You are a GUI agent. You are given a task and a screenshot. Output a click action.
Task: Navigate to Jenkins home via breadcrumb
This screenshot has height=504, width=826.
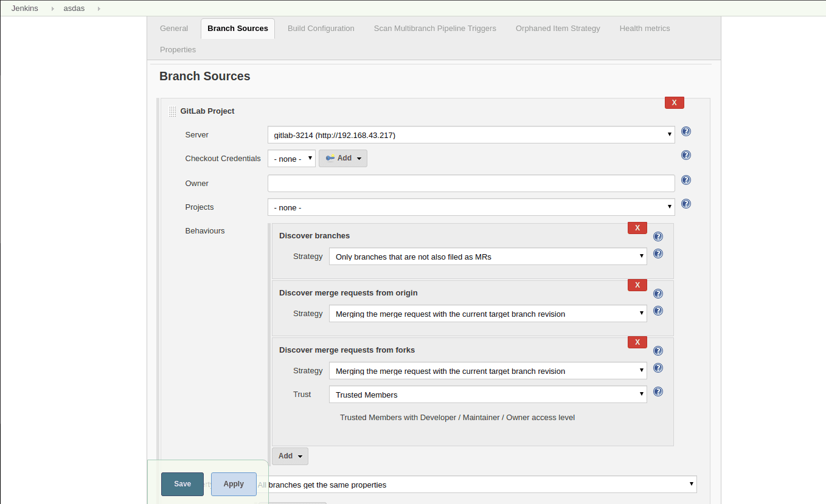pos(24,8)
